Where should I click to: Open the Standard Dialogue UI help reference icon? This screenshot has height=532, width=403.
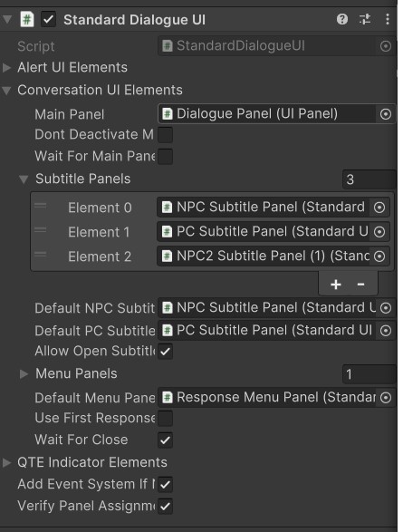pyautogui.click(x=342, y=19)
